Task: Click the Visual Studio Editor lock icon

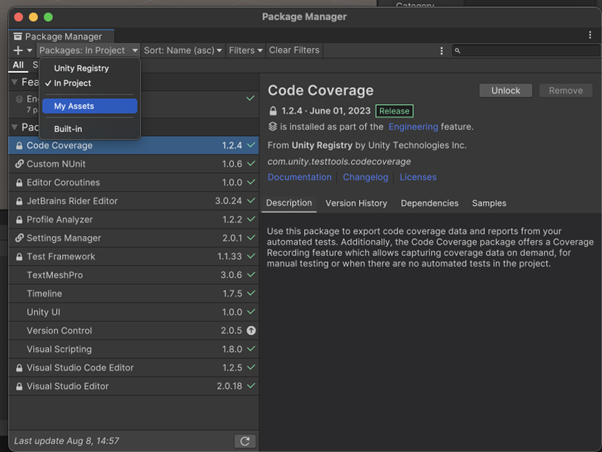Action: [x=19, y=386]
